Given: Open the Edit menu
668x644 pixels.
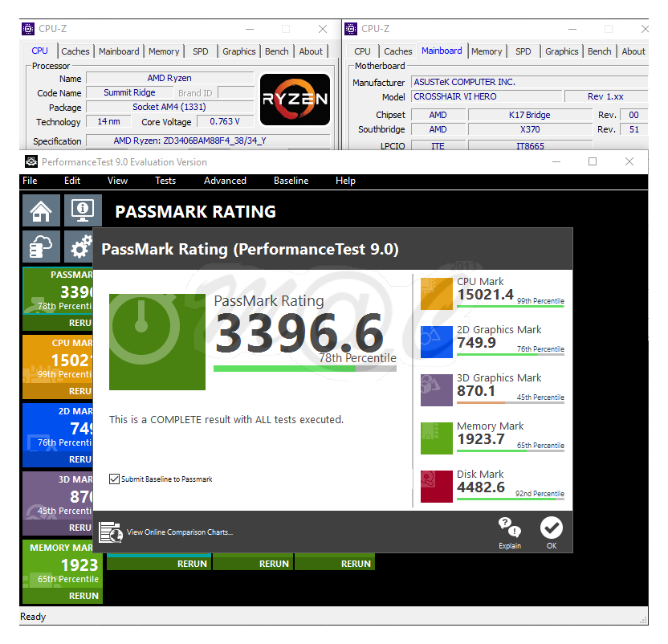Looking at the screenshot, I should [x=72, y=181].
